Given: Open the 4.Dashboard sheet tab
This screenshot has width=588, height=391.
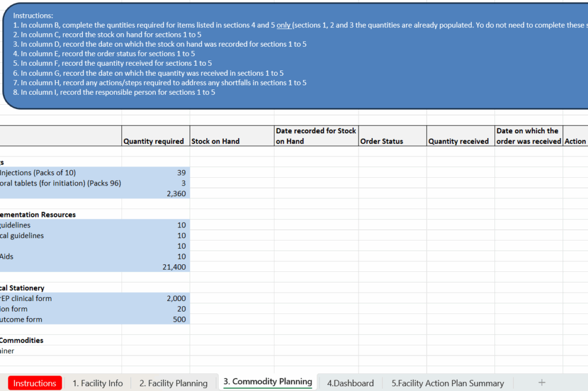Looking at the screenshot, I should click(350, 383).
